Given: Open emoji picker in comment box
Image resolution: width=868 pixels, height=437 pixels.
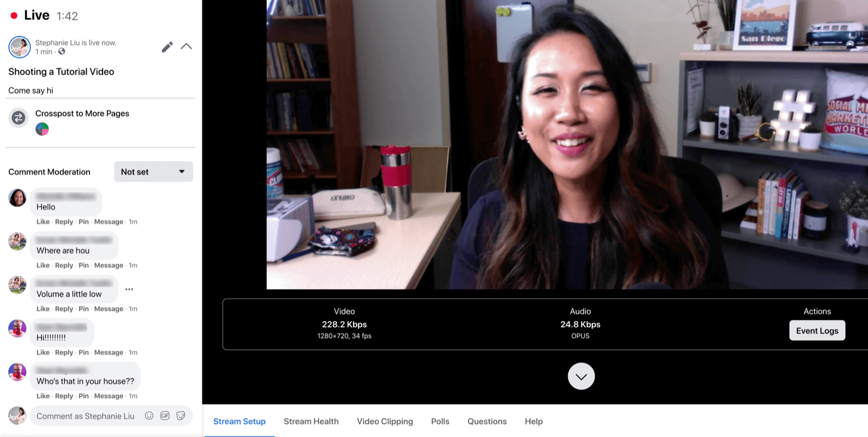Looking at the screenshot, I should tap(149, 416).
